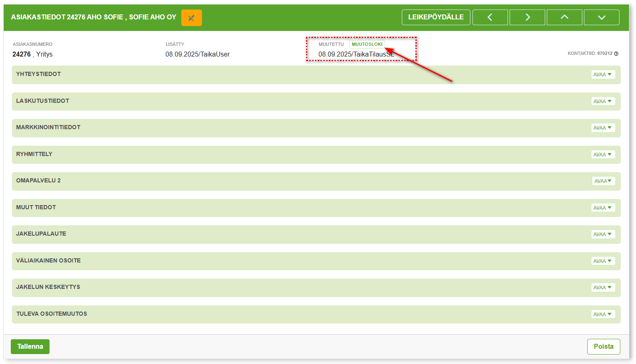
Task: Expand Laskutustiedot section with Avaa
Action: click(x=603, y=102)
